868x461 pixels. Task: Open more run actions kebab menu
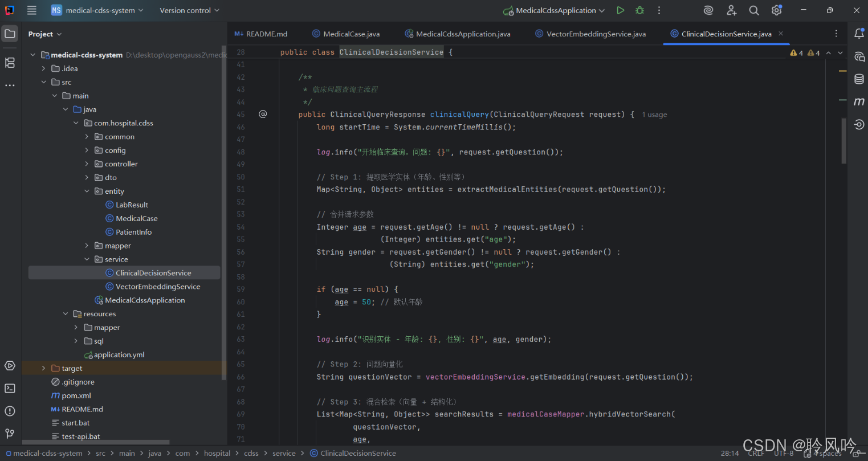pos(659,10)
